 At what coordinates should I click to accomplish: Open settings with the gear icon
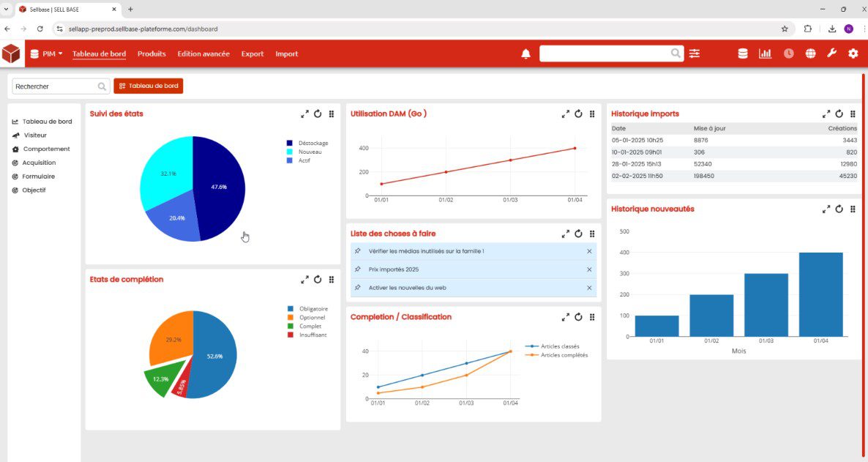[x=853, y=53]
